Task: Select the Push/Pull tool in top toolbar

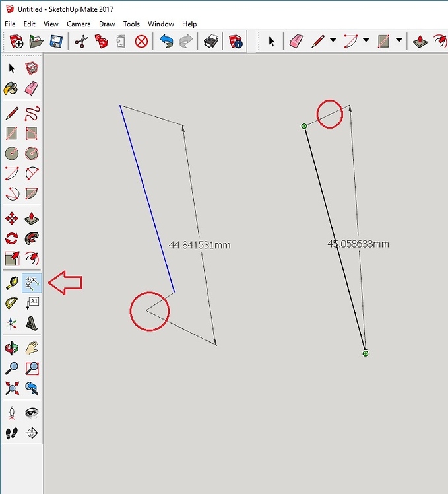Action: click(420, 41)
